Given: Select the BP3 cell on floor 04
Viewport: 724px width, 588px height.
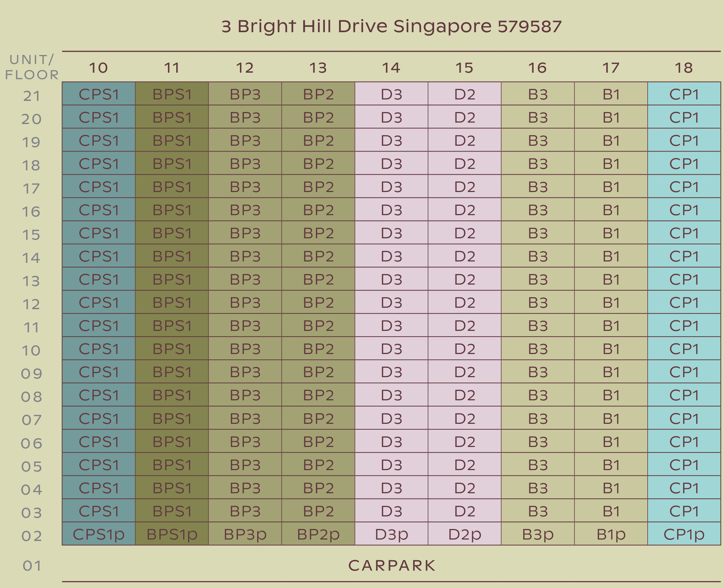Looking at the screenshot, I should click(x=245, y=487).
